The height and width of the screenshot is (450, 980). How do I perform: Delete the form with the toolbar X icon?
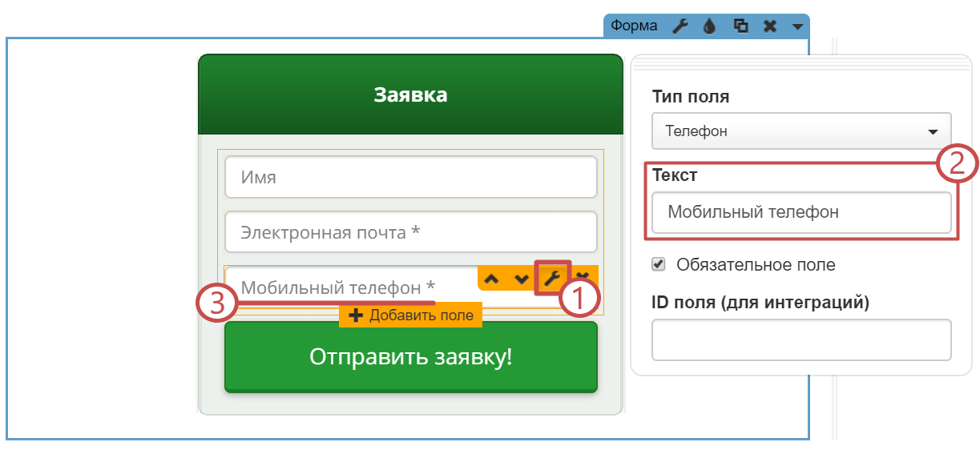click(769, 26)
